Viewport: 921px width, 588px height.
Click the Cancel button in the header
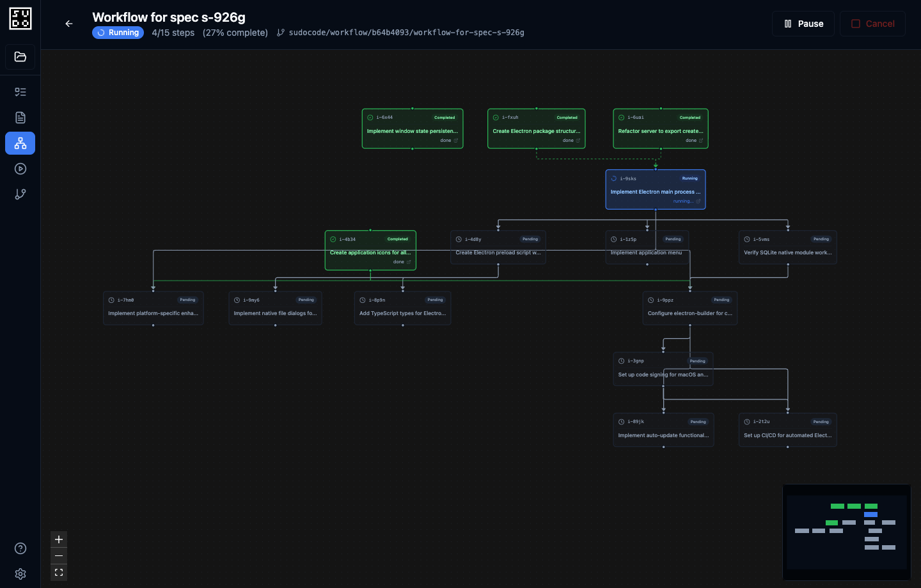pos(872,24)
